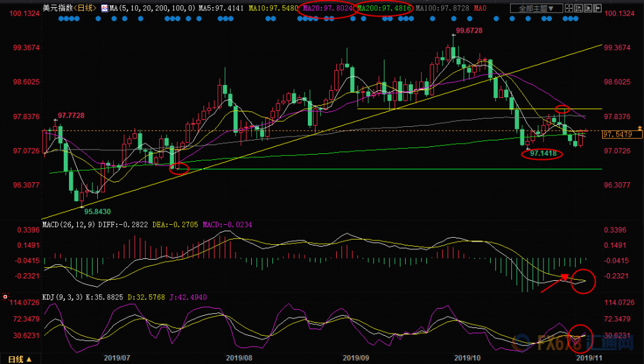Click the 美元指数 chart title

[58, 8]
